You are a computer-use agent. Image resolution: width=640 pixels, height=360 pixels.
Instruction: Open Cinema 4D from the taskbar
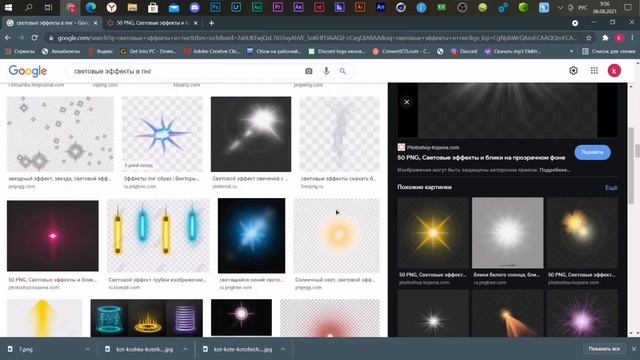coord(401,7)
